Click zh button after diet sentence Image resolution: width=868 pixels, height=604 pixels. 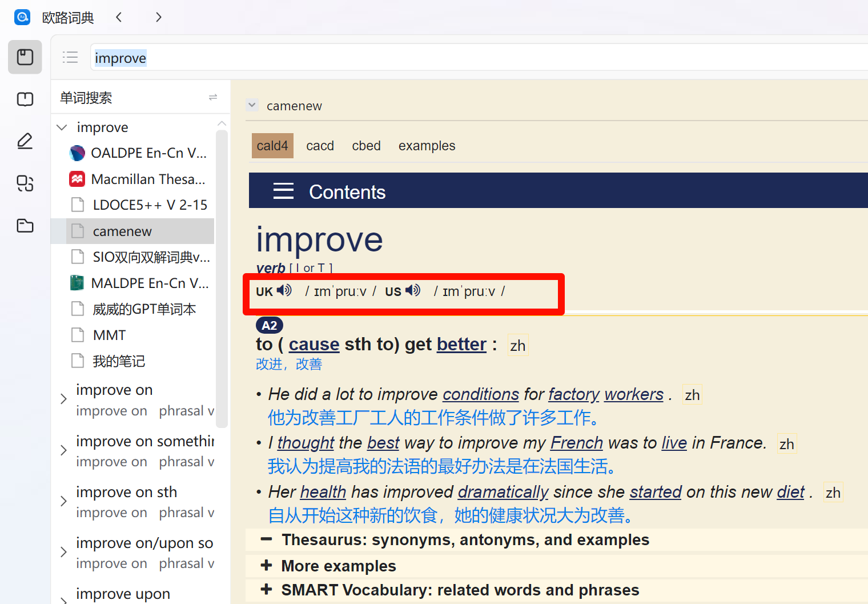[833, 493]
